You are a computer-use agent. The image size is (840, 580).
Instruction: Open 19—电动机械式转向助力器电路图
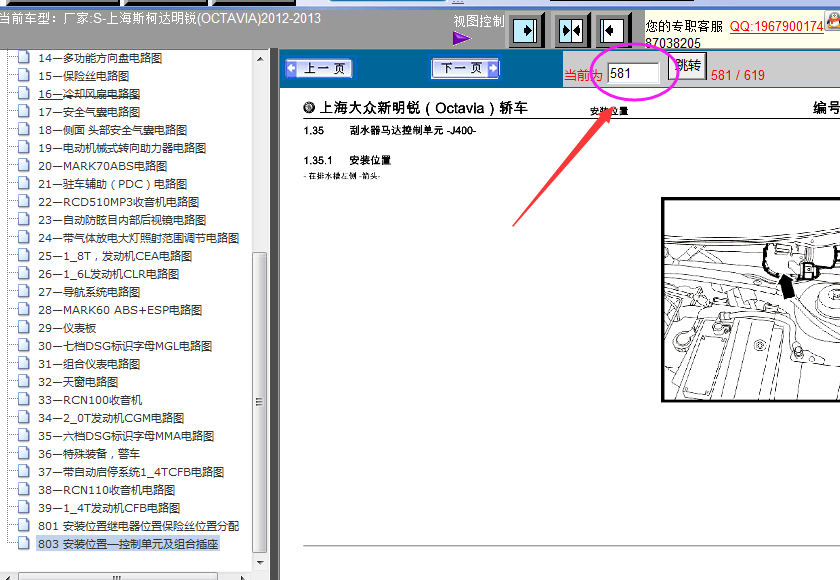pos(122,148)
